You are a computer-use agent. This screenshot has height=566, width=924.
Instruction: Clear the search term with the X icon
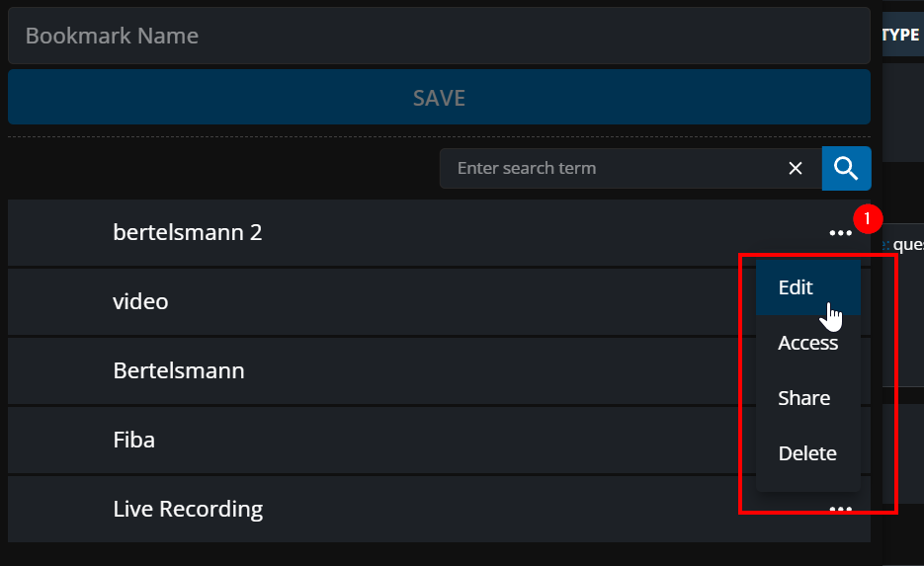point(796,168)
